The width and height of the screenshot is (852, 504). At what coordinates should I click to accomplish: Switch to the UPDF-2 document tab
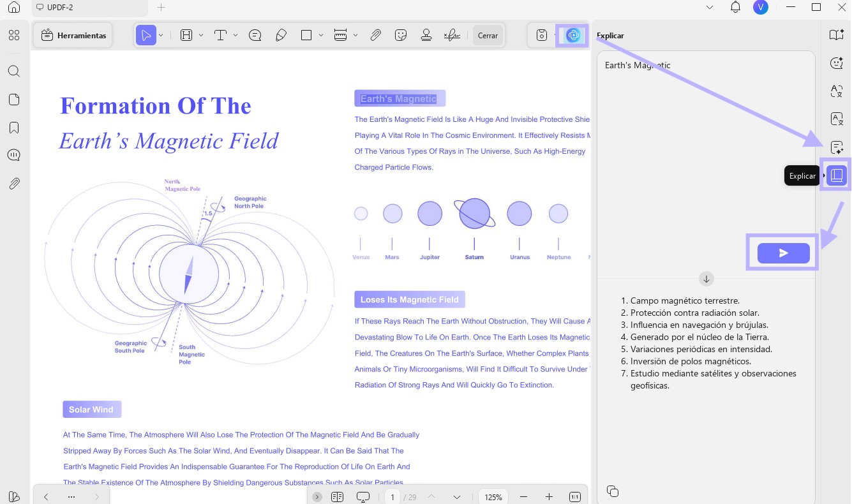point(89,8)
